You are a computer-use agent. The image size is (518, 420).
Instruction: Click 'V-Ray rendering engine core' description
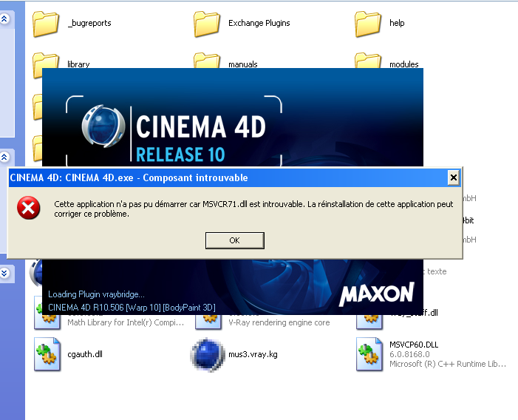pyautogui.click(x=279, y=322)
